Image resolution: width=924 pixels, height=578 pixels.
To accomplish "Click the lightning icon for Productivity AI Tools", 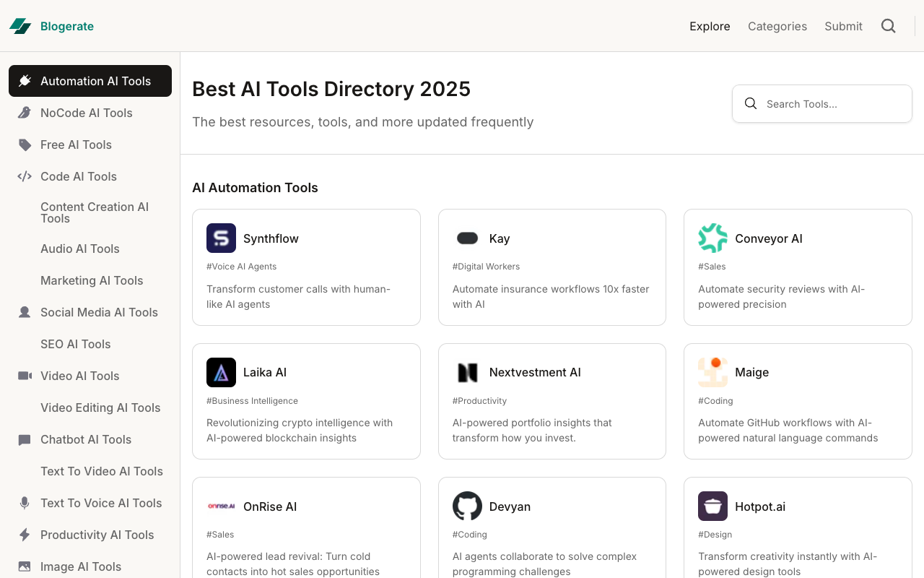I will pyautogui.click(x=25, y=535).
